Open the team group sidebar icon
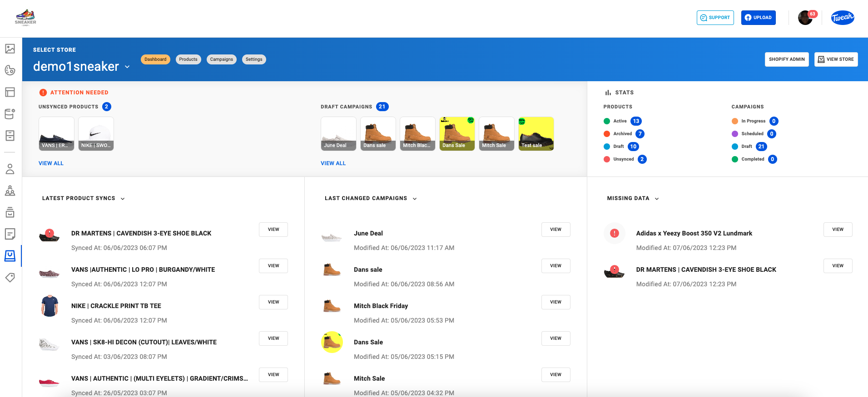This screenshot has width=868, height=397. [x=10, y=191]
